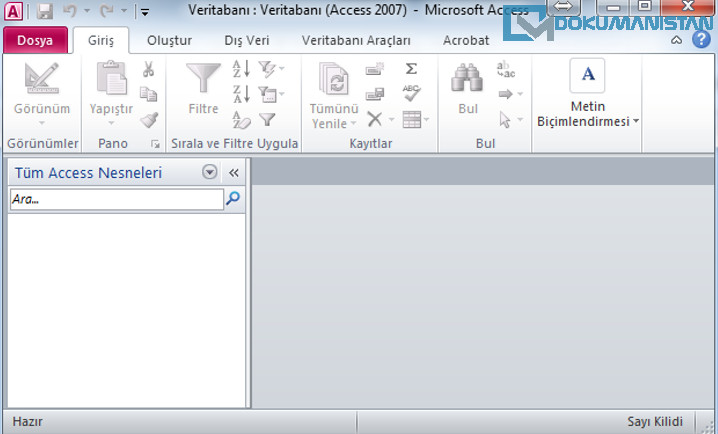718x434 pixels.
Task: Switch to the Oluştur tab
Action: [x=169, y=40]
